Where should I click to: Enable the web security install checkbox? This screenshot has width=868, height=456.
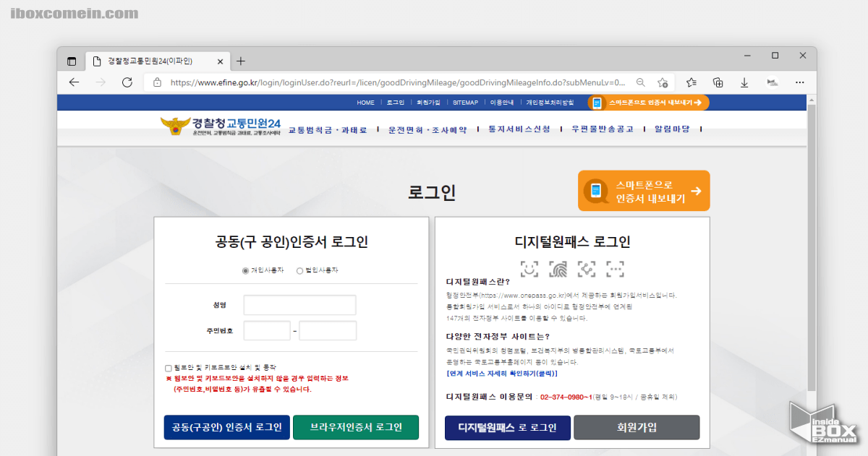coord(168,367)
